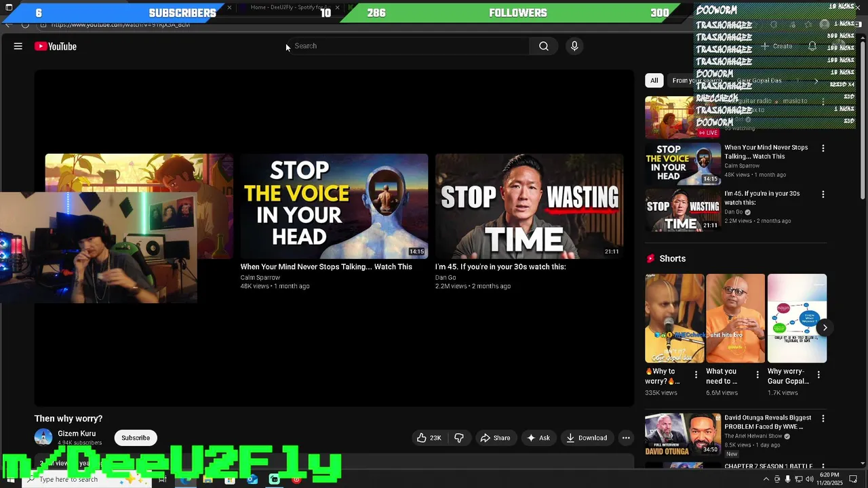Open Task View on taskbar

pyautogui.click(x=163, y=479)
